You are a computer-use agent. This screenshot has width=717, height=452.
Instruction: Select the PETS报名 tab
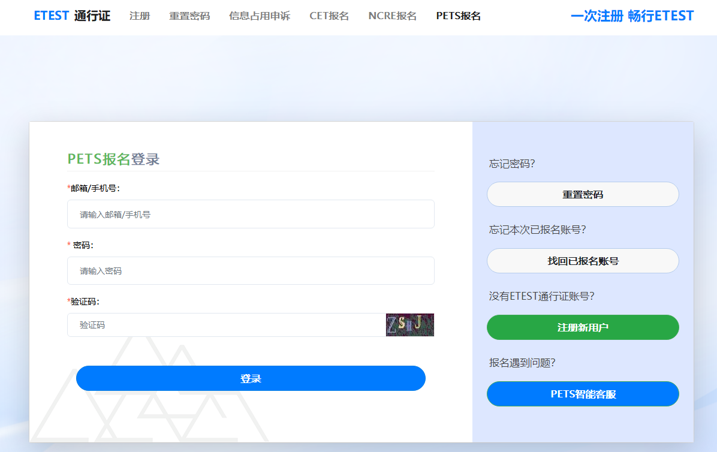pyautogui.click(x=458, y=16)
